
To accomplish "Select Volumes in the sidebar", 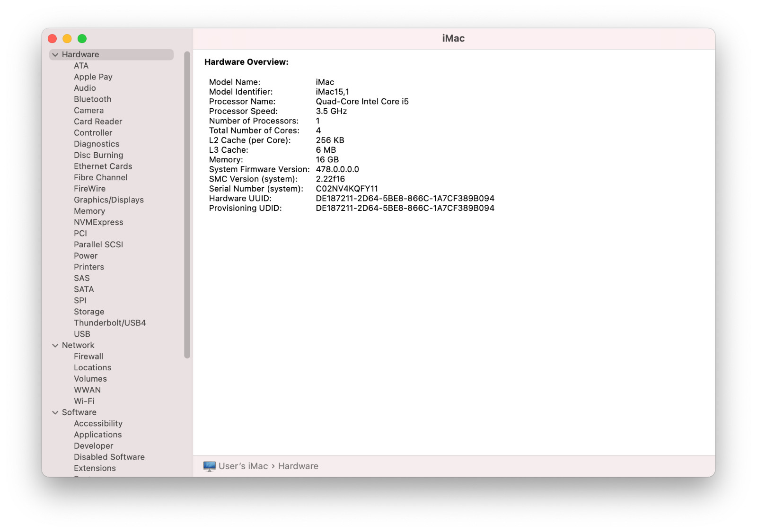I will (90, 379).
